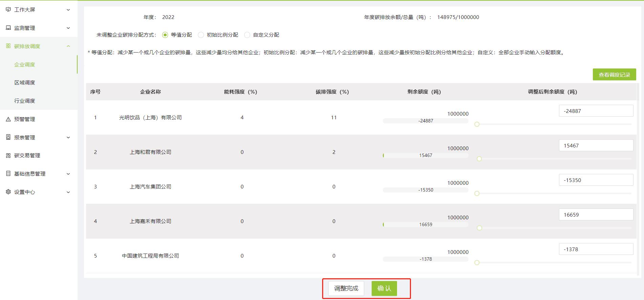The image size is (644, 300).
Task: Click company name 中国建筑工程局有限公司
Action: pyautogui.click(x=150, y=256)
